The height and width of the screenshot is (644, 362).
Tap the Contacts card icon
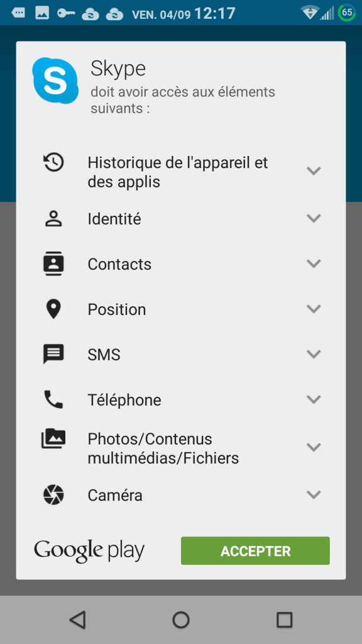(54, 264)
